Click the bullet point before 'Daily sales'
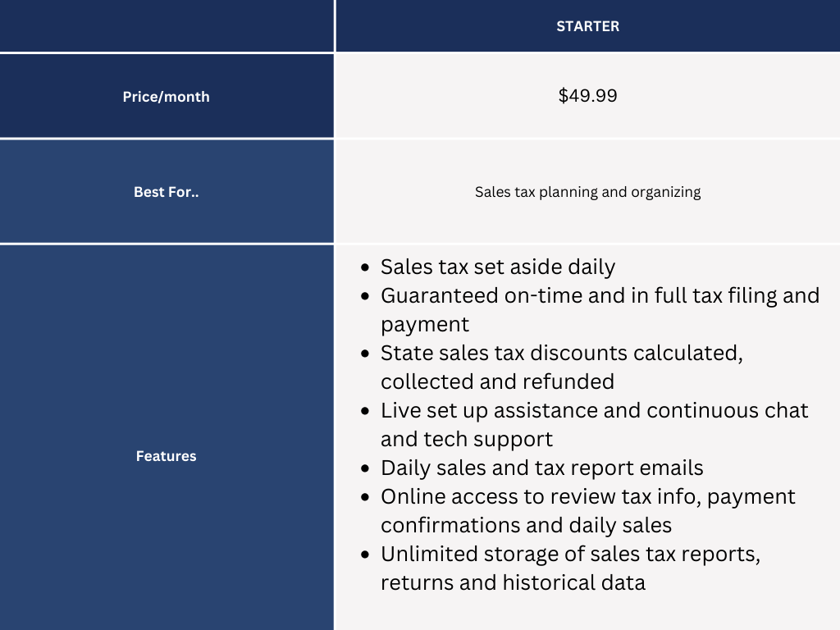The width and height of the screenshot is (840, 630). pos(365,468)
